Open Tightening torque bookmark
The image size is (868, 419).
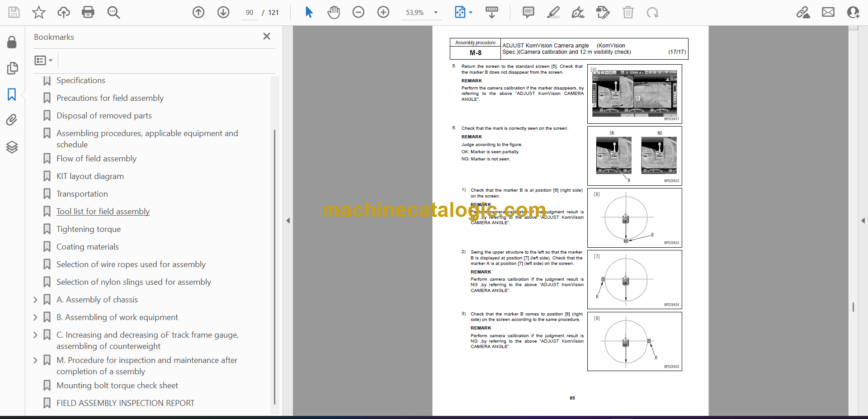click(x=88, y=229)
